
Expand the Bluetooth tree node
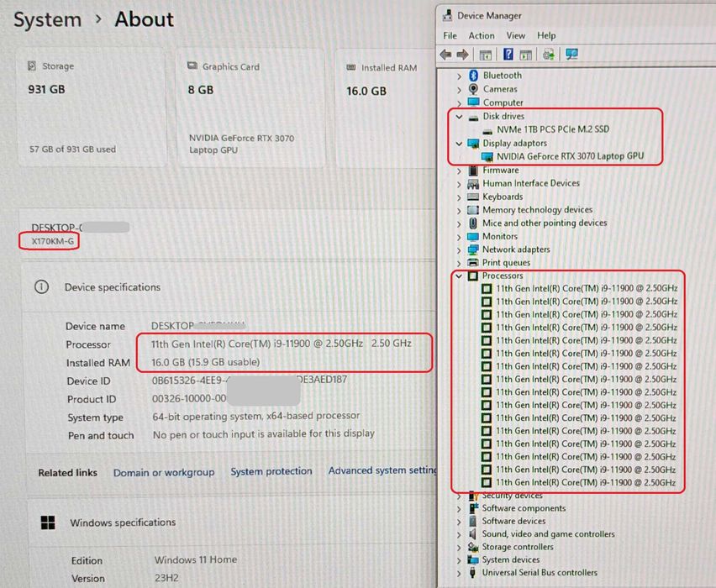459,76
